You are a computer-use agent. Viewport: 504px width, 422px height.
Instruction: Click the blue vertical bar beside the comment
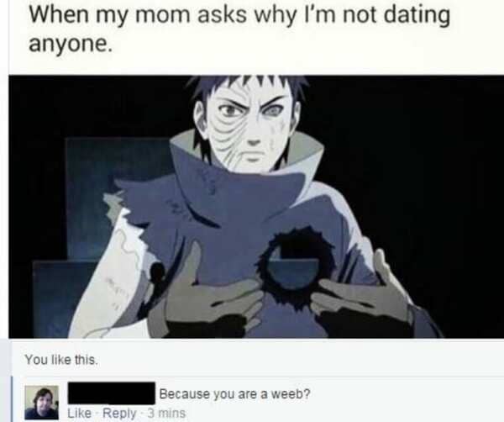click(13, 398)
